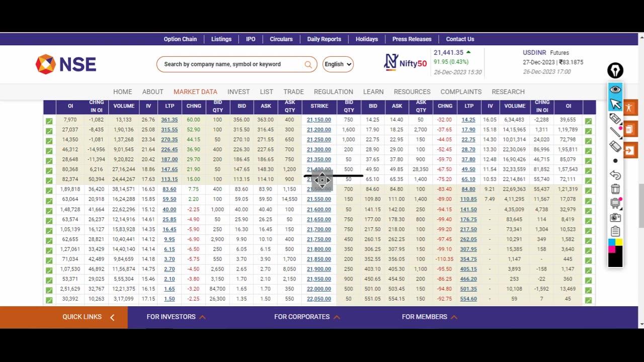Image resolution: width=644 pixels, height=362 pixels.
Task: Open Daily Reports link
Action: [324, 39]
